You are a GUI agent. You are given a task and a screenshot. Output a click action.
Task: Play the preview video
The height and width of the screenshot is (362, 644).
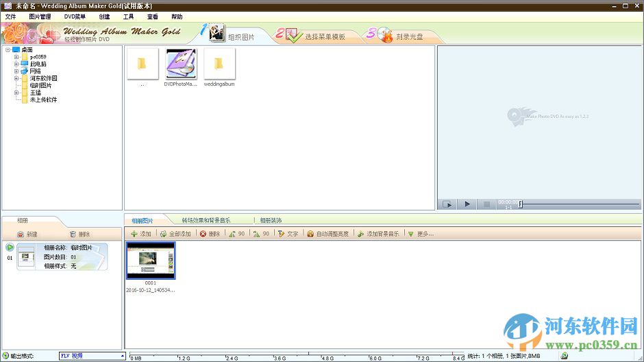pos(467,204)
